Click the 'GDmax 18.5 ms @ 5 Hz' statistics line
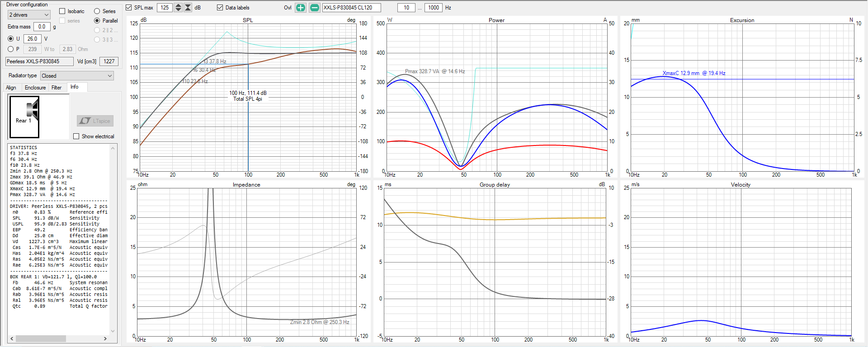Screen dimensions: 868x347 click(x=38, y=183)
